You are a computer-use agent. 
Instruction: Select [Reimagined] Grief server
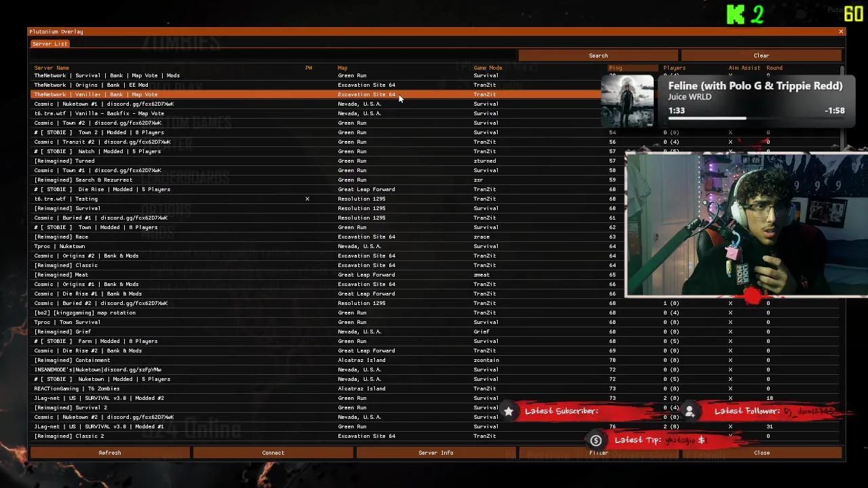coord(435,331)
